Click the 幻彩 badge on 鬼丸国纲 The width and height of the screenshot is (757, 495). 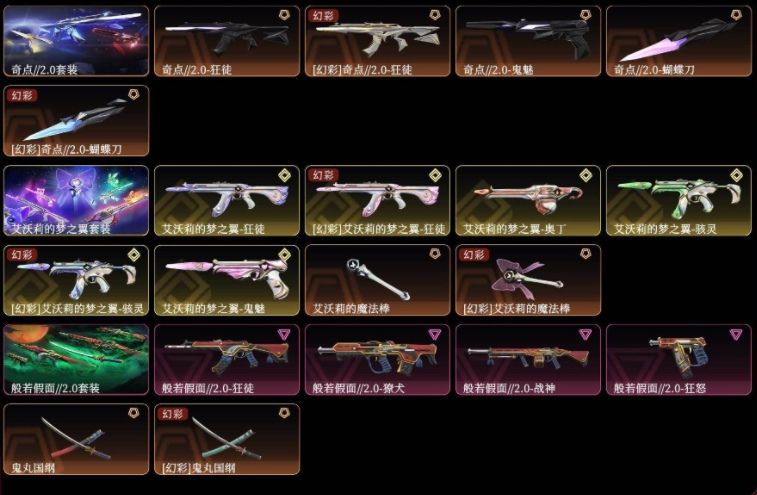(x=172, y=414)
